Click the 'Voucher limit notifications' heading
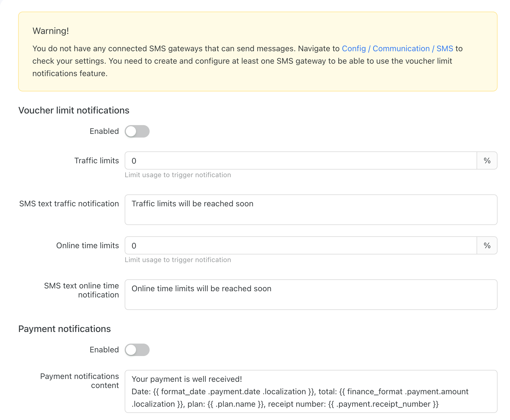 pyautogui.click(x=74, y=110)
